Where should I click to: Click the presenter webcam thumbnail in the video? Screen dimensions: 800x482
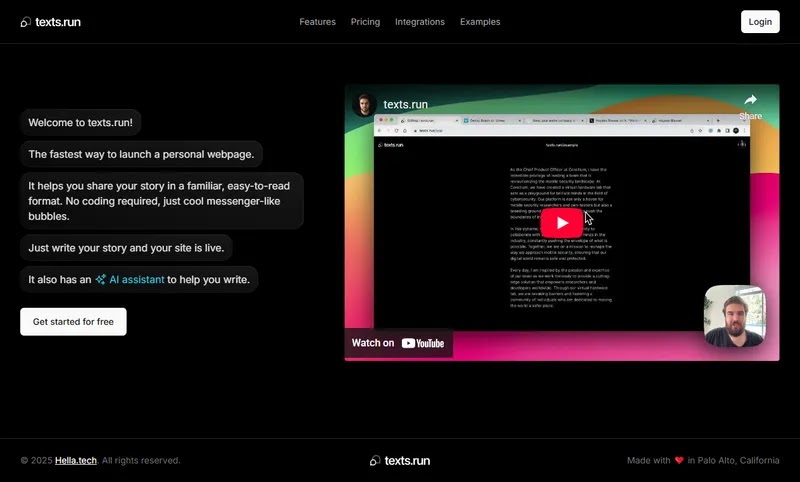735,316
